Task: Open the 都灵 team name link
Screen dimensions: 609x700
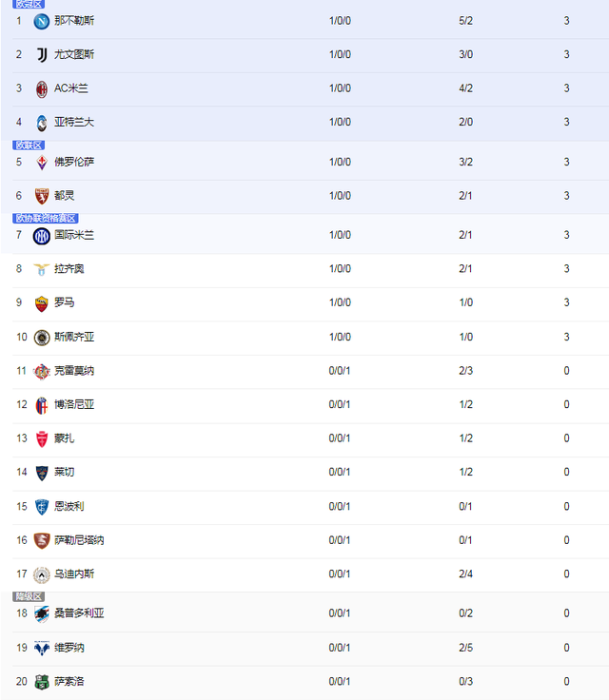Action: (64, 196)
